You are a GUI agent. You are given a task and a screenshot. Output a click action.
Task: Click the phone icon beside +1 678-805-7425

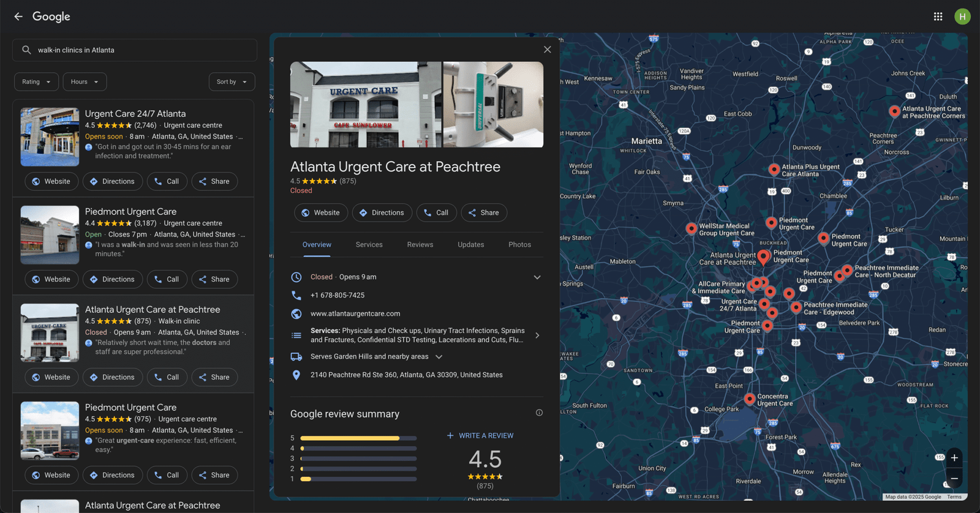click(x=296, y=296)
